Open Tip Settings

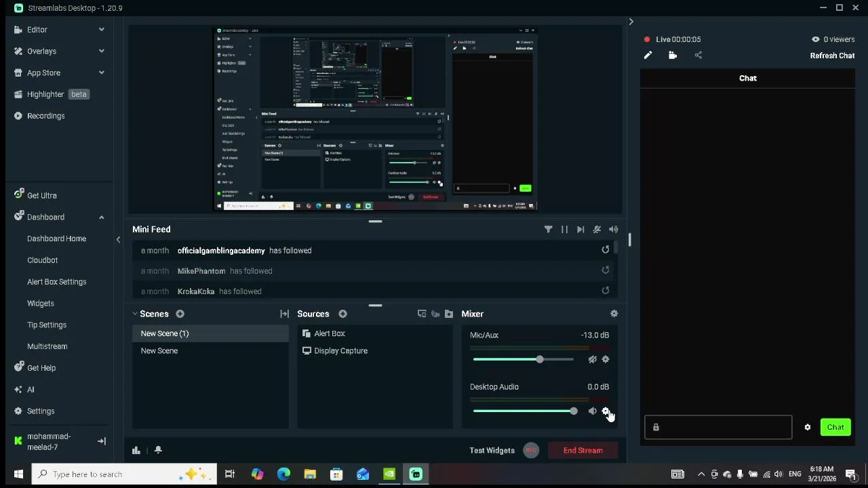[x=47, y=325]
